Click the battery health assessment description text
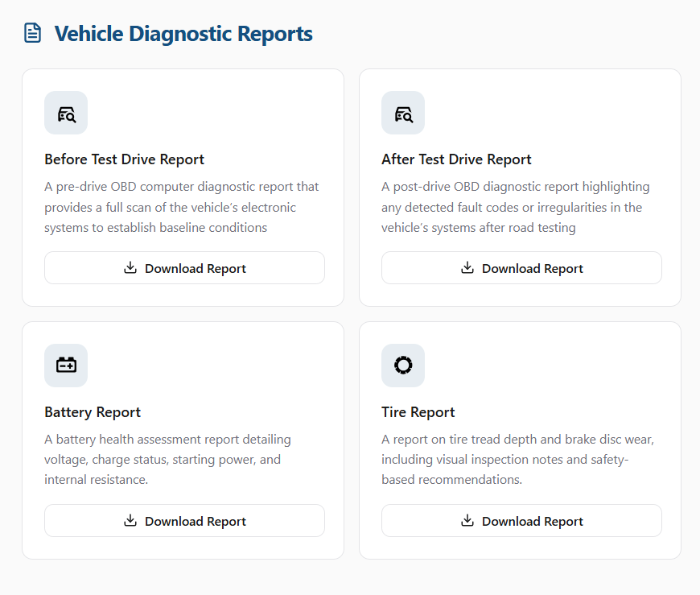The image size is (700, 595). pos(168,460)
